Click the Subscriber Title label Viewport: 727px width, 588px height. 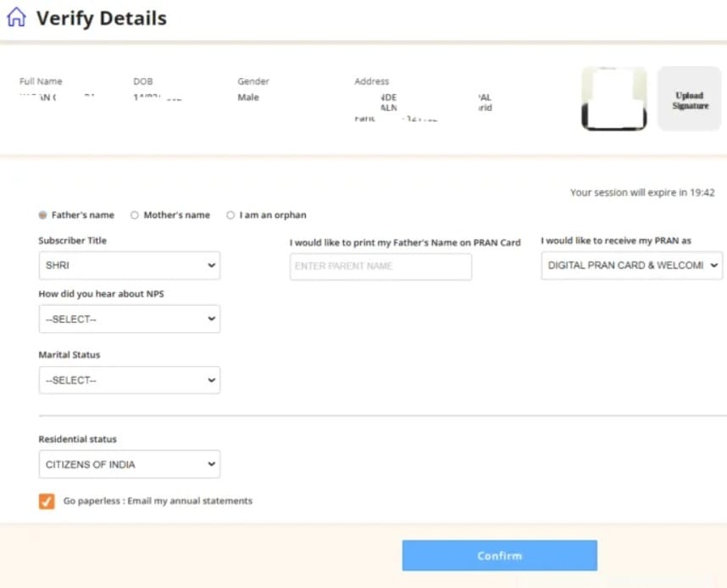coord(72,241)
